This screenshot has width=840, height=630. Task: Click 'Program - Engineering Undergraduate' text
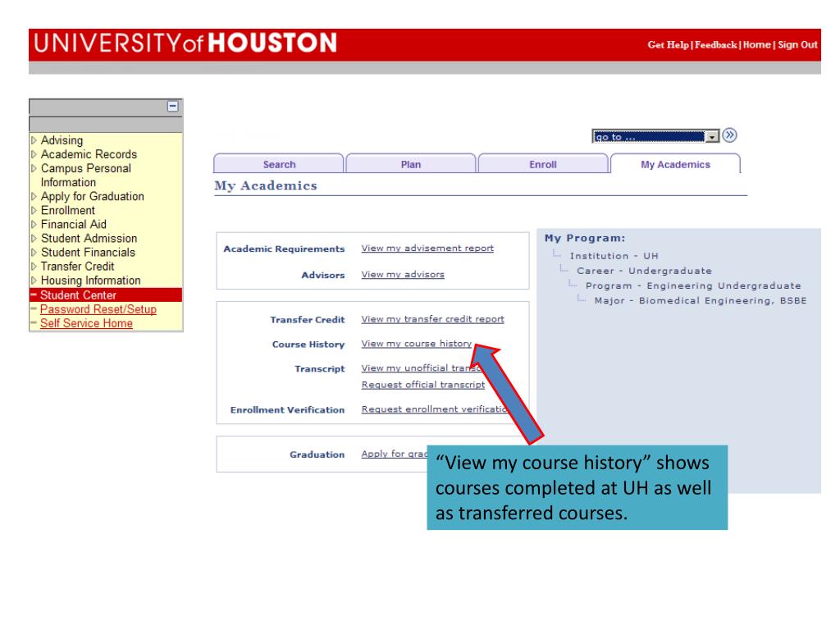click(693, 285)
